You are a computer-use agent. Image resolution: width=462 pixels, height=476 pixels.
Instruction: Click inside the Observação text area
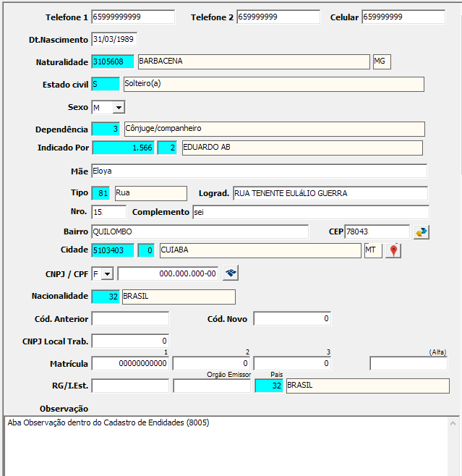(x=226, y=446)
